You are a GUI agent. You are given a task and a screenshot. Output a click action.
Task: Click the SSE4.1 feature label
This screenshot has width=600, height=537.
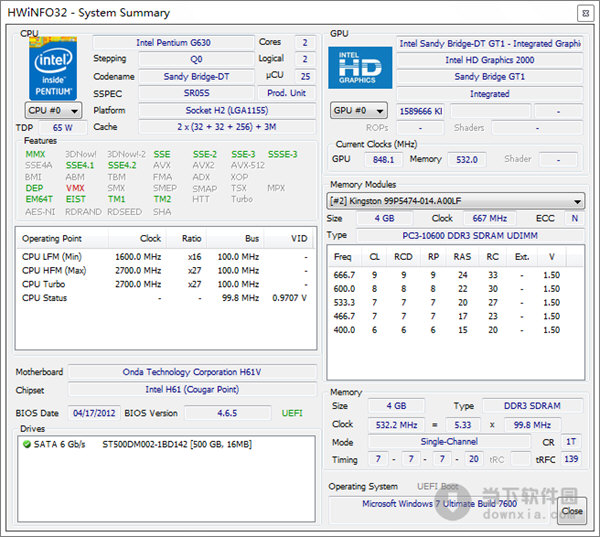(x=80, y=165)
